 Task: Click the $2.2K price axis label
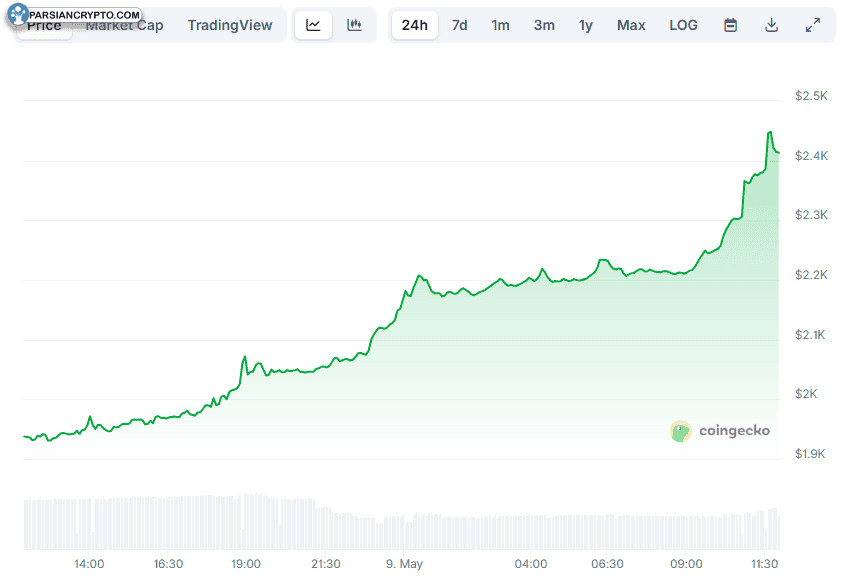811,275
